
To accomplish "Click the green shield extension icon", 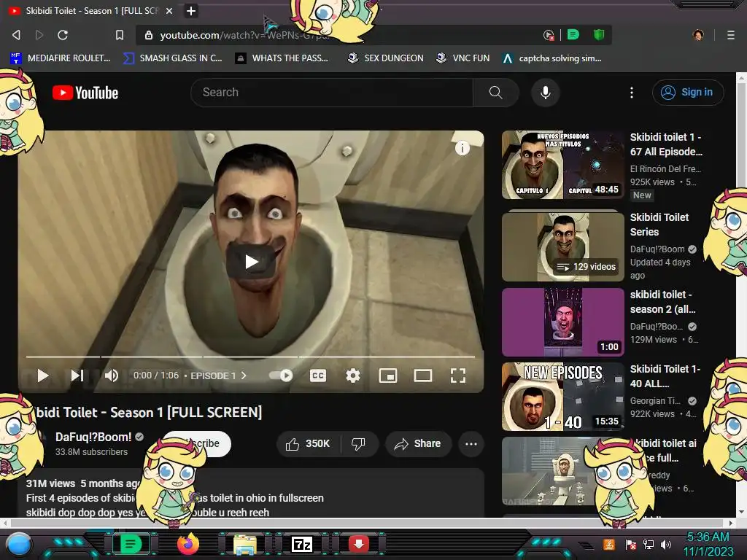I will 599,35.
